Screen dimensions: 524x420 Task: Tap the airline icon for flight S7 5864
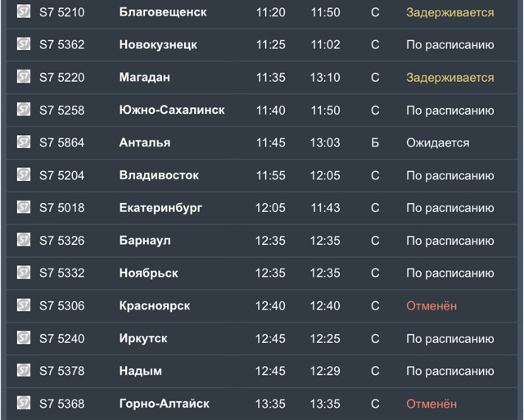coord(24,142)
